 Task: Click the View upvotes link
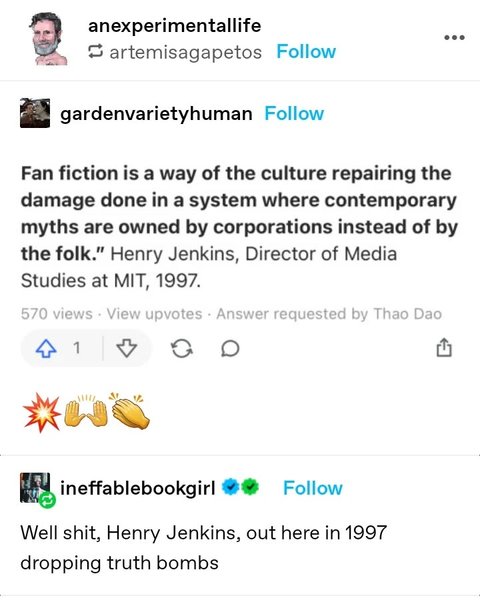[x=154, y=314]
